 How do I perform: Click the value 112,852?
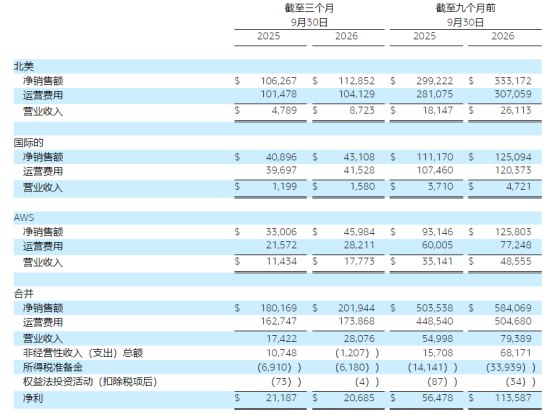356,81
